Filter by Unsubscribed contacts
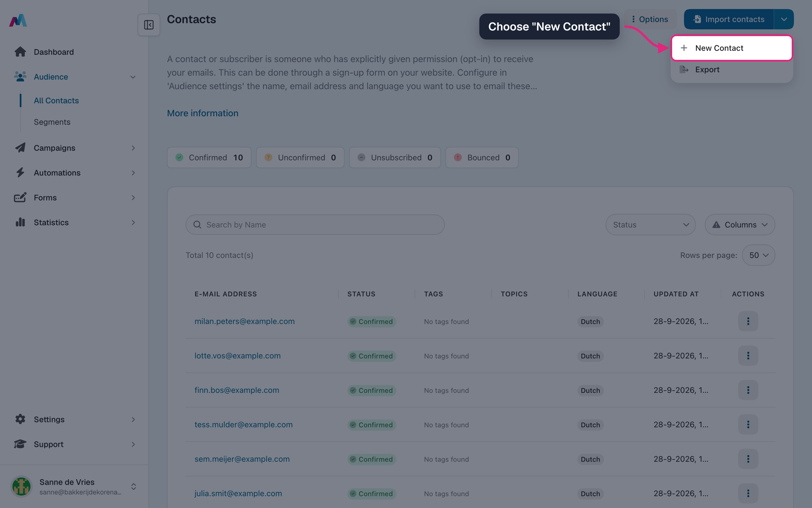This screenshot has width=812, height=508. click(x=395, y=157)
